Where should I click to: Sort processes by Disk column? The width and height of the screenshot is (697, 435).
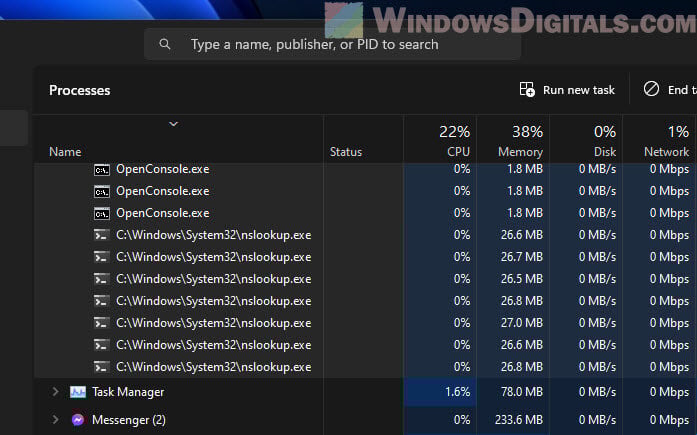click(586, 140)
